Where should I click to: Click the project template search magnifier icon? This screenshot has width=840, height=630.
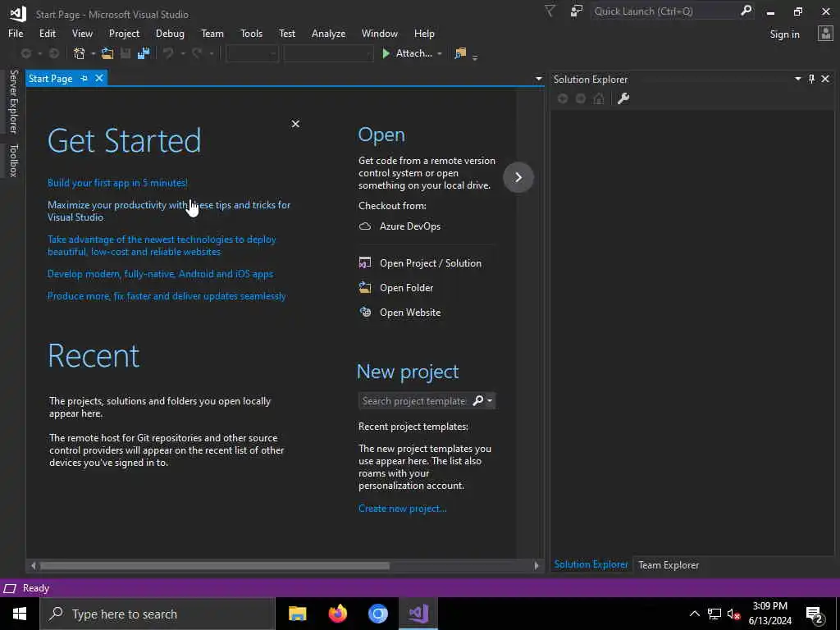click(478, 400)
